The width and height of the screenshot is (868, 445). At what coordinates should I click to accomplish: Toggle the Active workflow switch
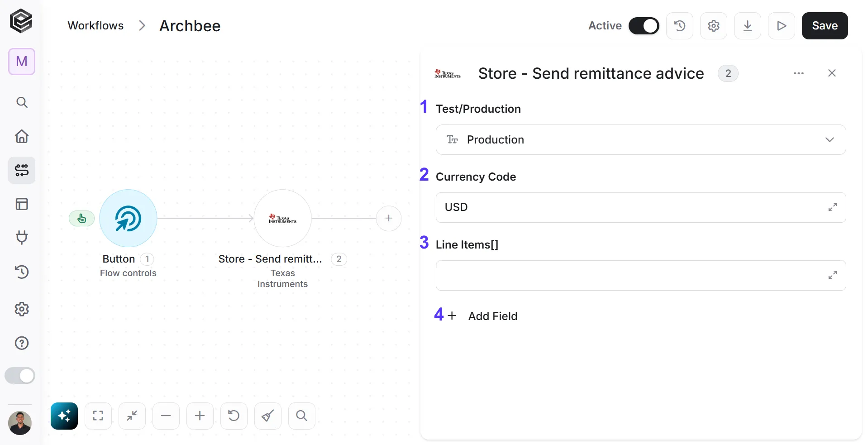coord(644,26)
